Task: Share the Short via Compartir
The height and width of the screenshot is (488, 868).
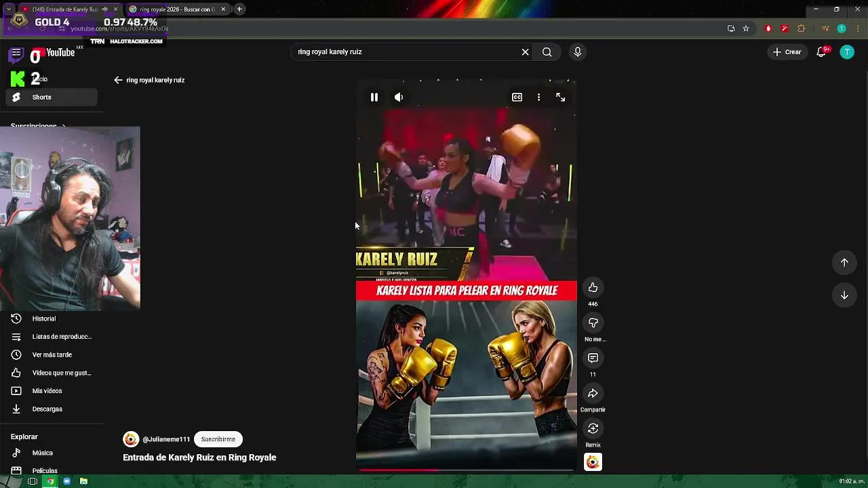Action: tap(593, 393)
